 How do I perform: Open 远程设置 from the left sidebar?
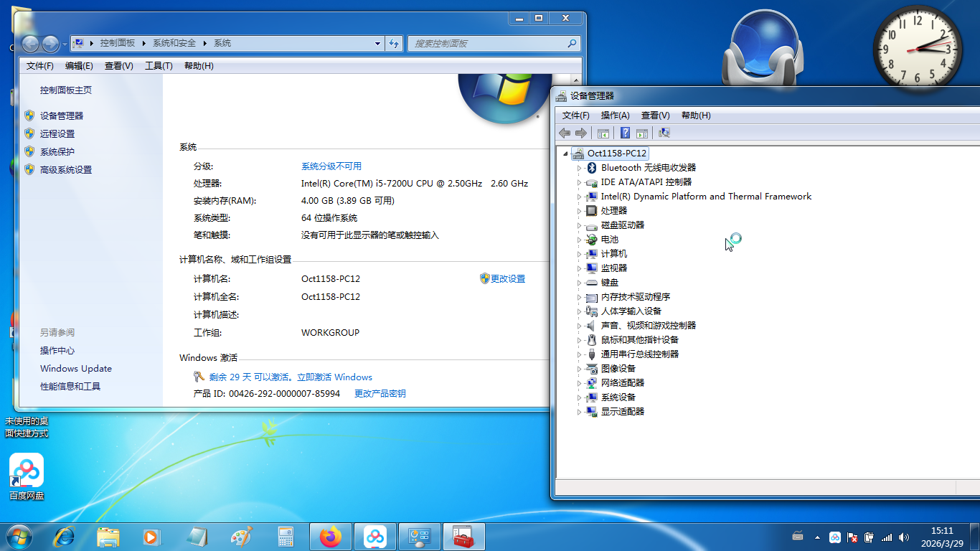pos(57,134)
